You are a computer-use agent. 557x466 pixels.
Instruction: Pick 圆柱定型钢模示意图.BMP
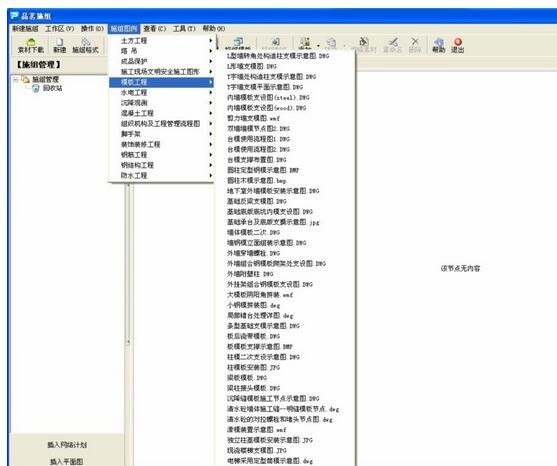pyautogui.click(x=263, y=170)
